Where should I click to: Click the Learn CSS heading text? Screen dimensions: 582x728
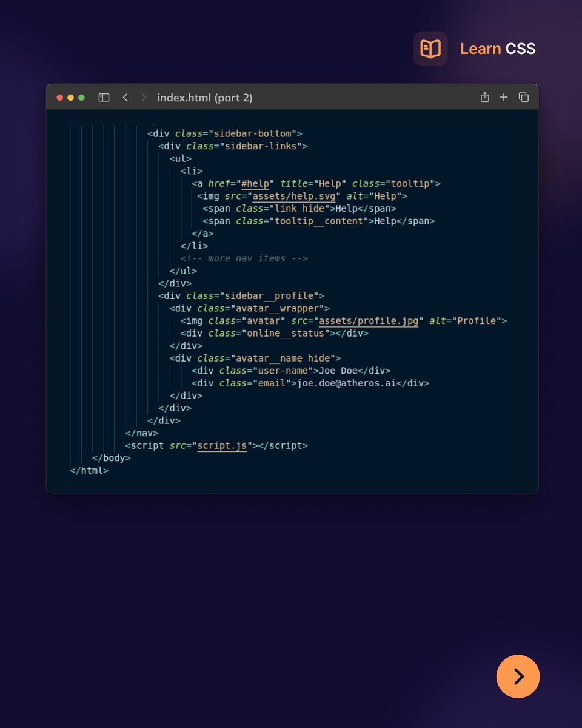(498, 49)
